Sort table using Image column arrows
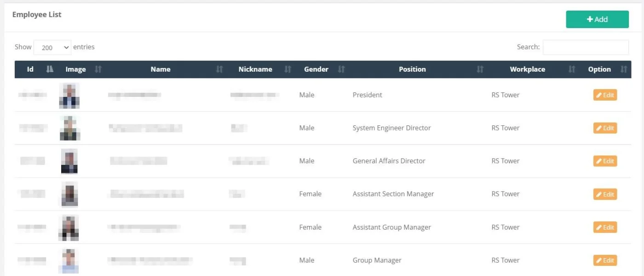The image size is (644, 276). 98,69
